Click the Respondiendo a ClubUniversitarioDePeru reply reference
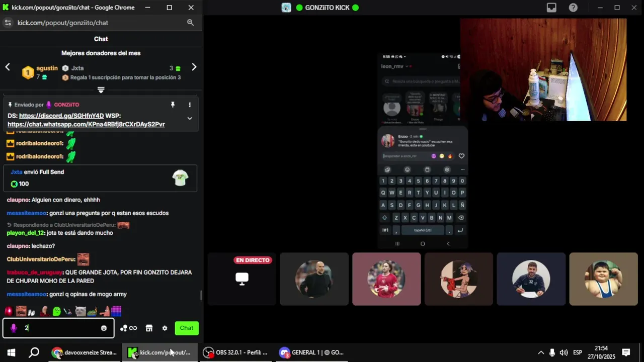644x362 pixels. pos(68,225)
